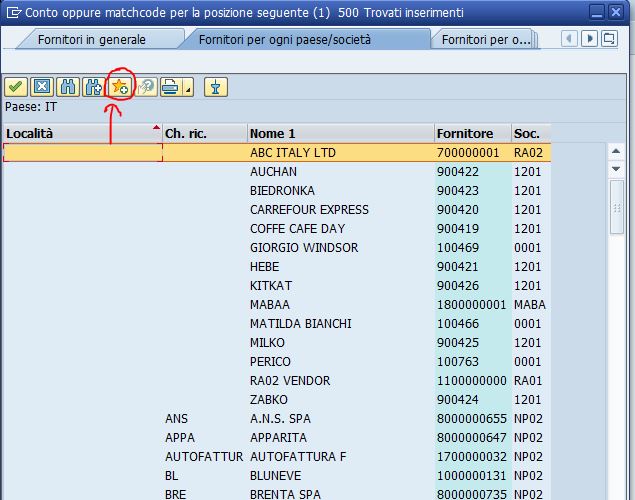Image resolution: width=635 pixels, height=500 pixels.
Task: Select the AUCHAN vendor entry
Action: click(273, 172)
